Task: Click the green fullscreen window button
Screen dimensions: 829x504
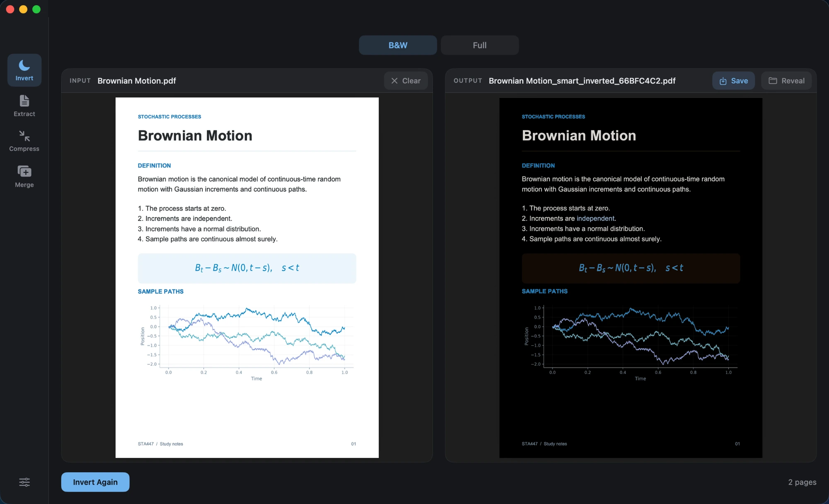Action: tap(36, 9)
